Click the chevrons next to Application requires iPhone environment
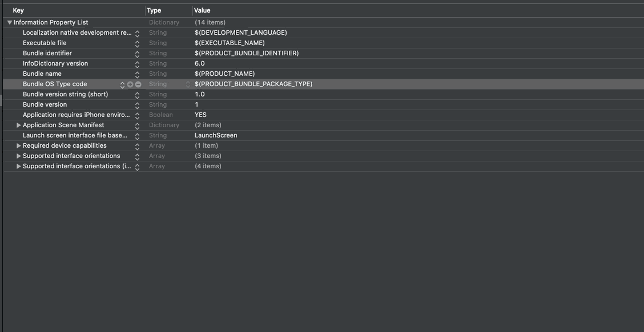The image size is (644, 332). click(137, 115)
